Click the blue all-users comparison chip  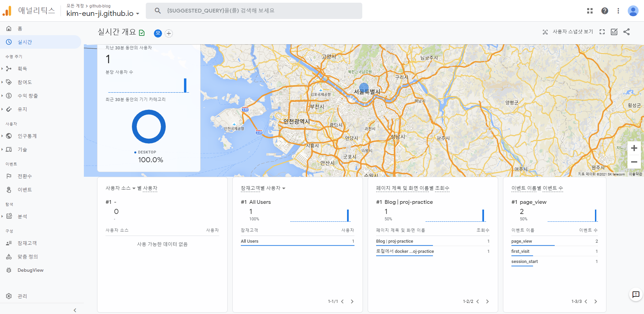point(158,33)
